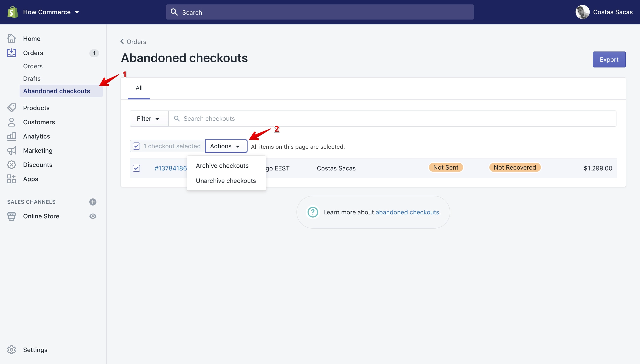Open Costas Sacas account name

(x=613, y=12)
